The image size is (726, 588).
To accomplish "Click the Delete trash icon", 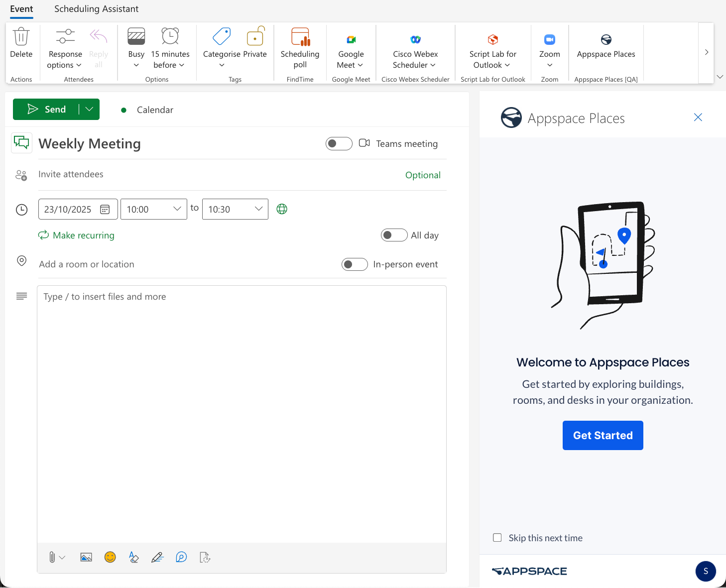I will (x=21, y=36).
